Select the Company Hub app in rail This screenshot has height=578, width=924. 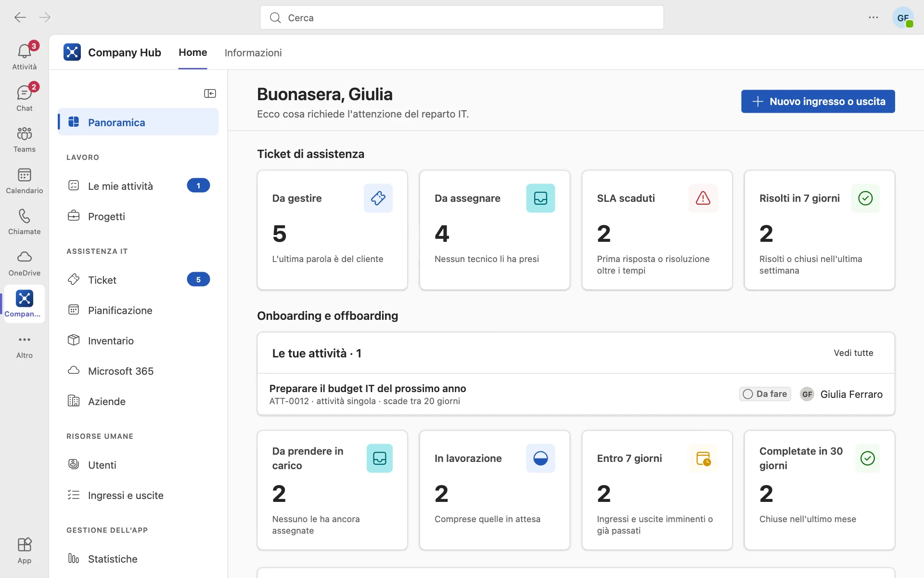25,303
